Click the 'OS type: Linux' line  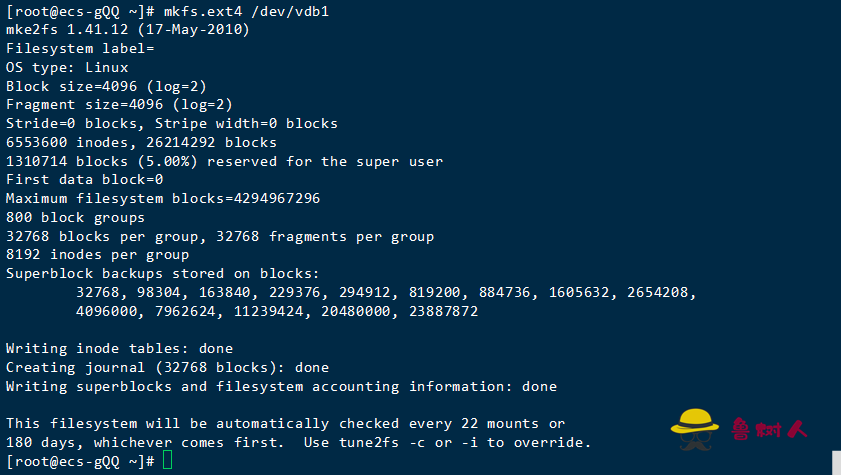tap(67, 68)
